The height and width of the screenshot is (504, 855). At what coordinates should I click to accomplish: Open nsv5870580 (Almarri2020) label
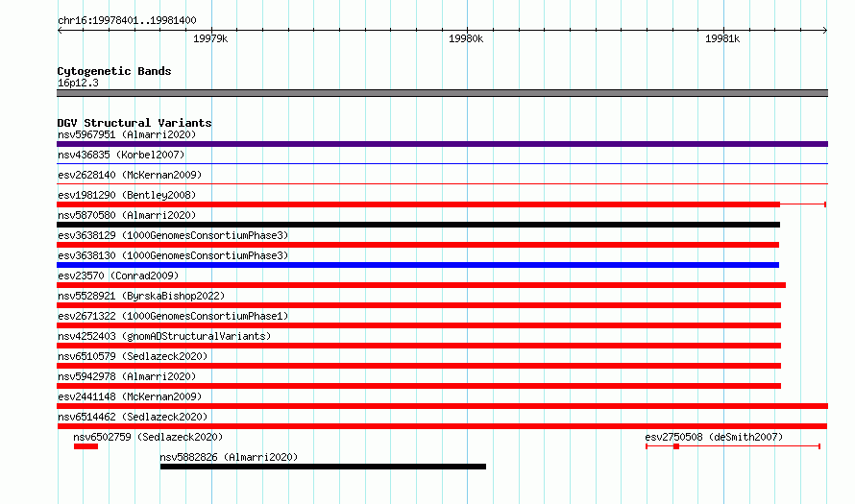click(127, 215)
